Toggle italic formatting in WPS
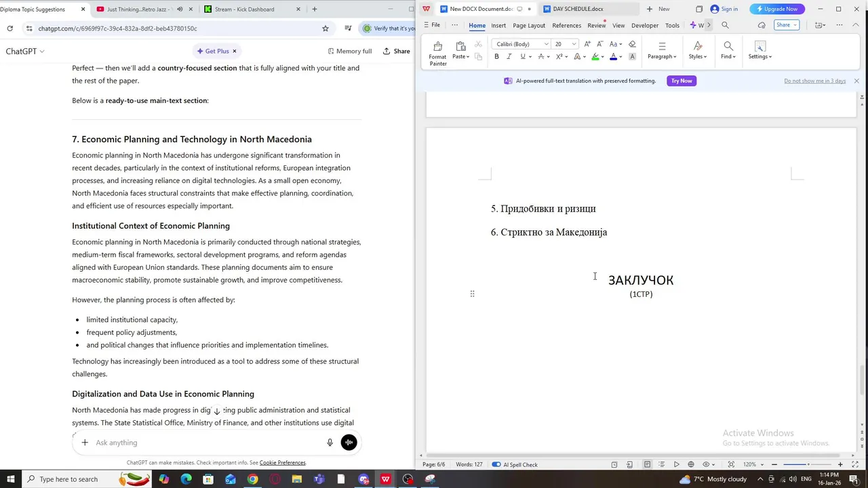This screenshot has width=868, height=488. pos(509,56)
